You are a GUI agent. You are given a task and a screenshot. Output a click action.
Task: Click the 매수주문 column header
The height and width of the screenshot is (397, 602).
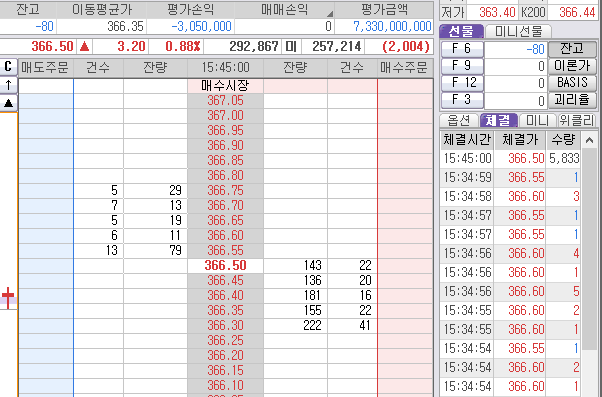[x=405, y=68]
